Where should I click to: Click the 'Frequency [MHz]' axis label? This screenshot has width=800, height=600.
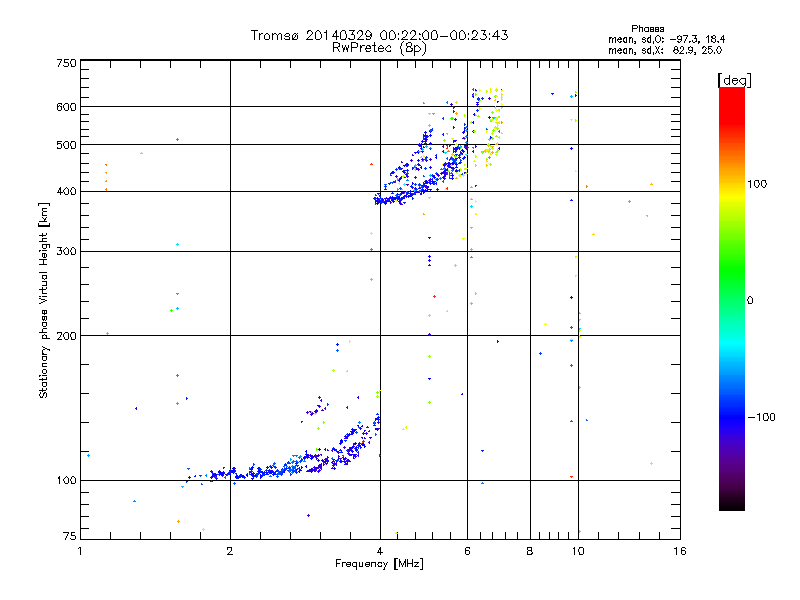click(379, 564)
